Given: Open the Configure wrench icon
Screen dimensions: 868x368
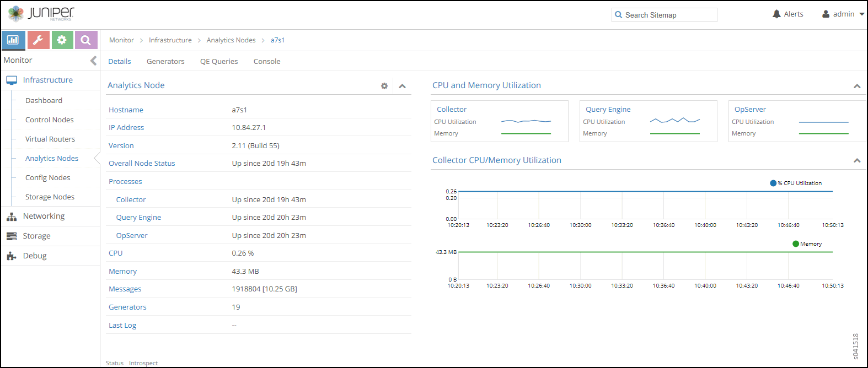Looking at the screenshot, I should coord(38,40).
